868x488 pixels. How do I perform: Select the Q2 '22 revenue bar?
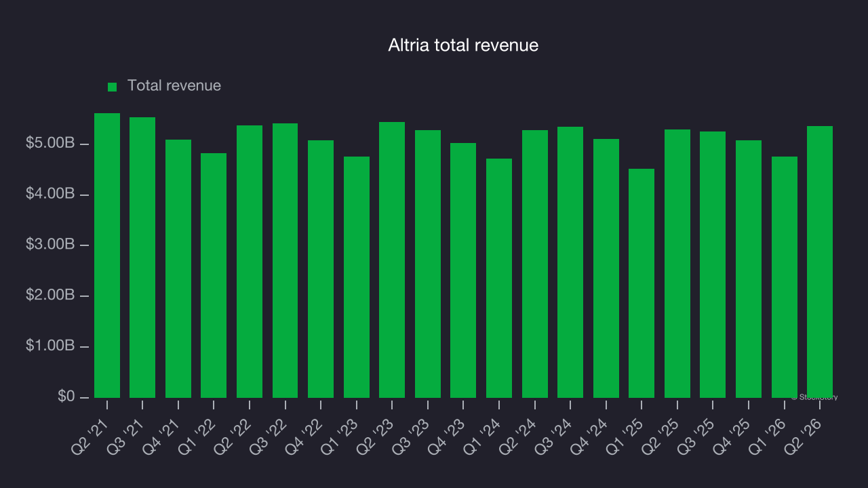tap(250, 262)
